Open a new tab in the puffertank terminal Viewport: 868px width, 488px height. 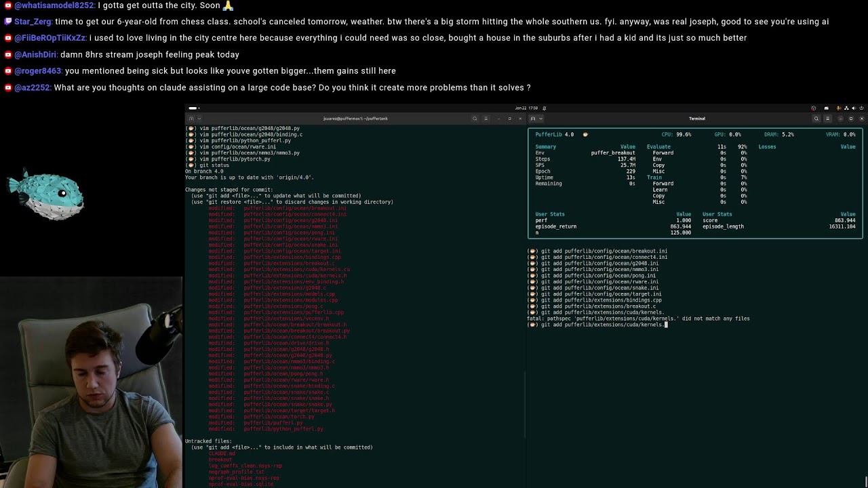point(191,119)
